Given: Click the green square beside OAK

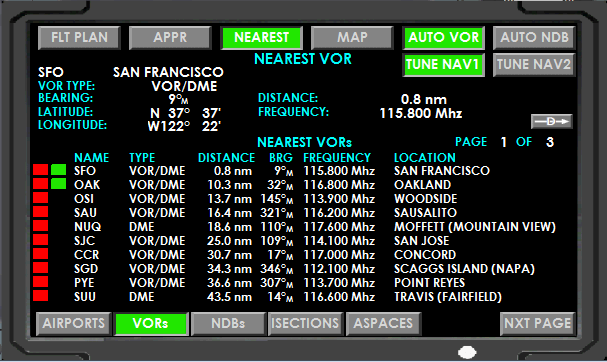Looking at the screenshot, I should [x=58, y=184].
